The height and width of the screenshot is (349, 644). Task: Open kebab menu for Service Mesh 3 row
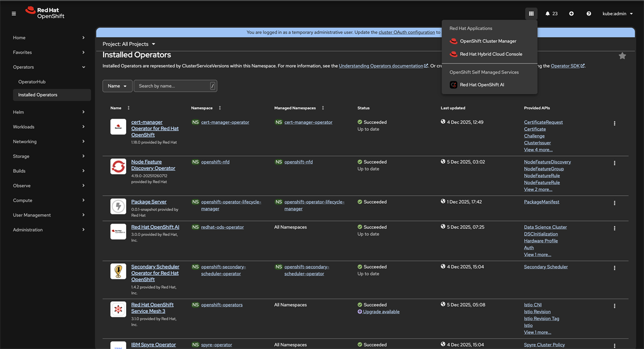pyautogui.click(x=614, y=306)
